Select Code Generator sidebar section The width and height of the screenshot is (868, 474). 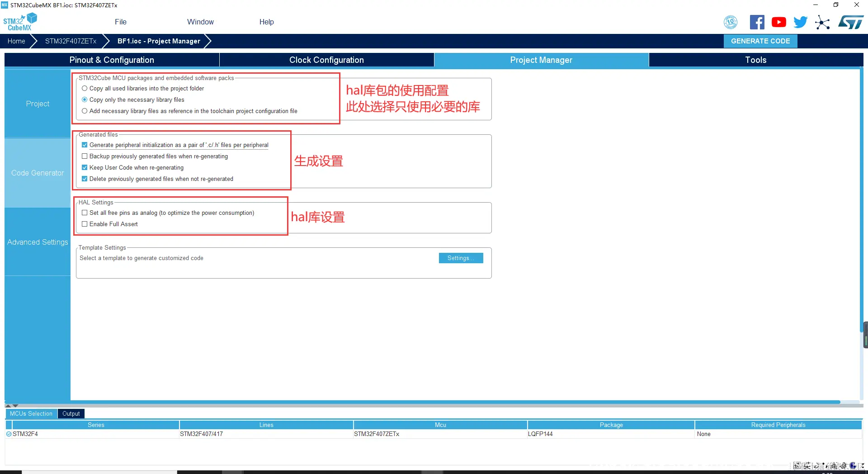pyautogui.click(x=38, y=173)
